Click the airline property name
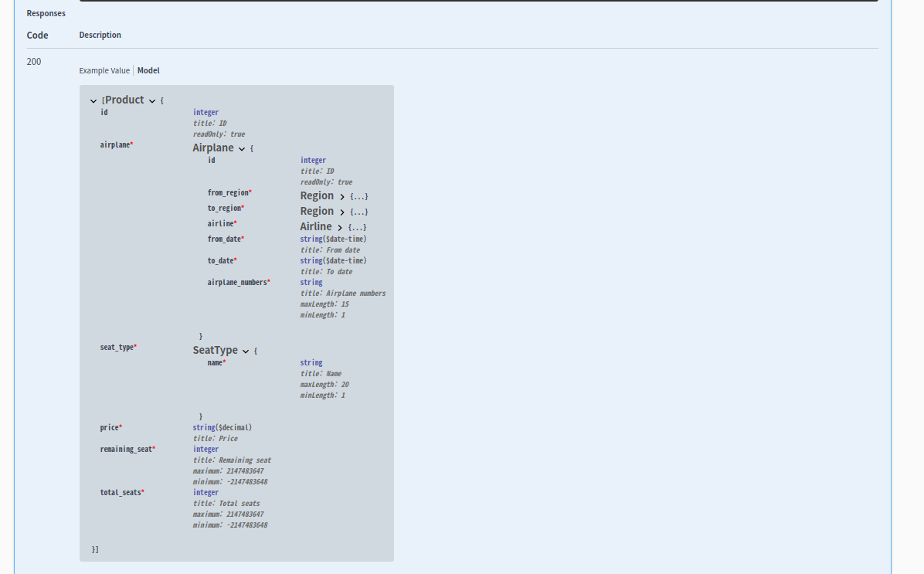Screen dimensions: 924x574 [220, 223]
